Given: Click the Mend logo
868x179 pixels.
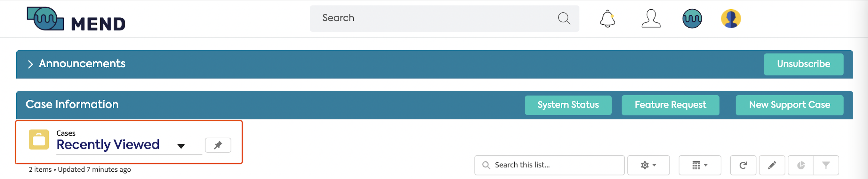Looking at the screenshot, I should point(76,19).
